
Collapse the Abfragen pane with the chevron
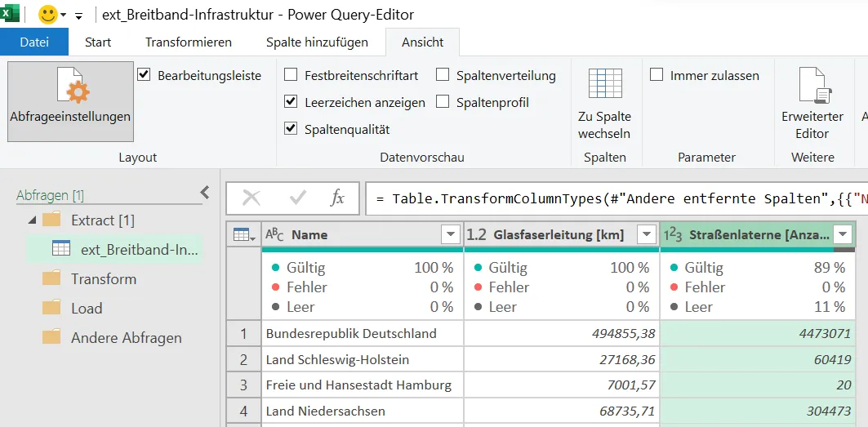click(205, 192)
